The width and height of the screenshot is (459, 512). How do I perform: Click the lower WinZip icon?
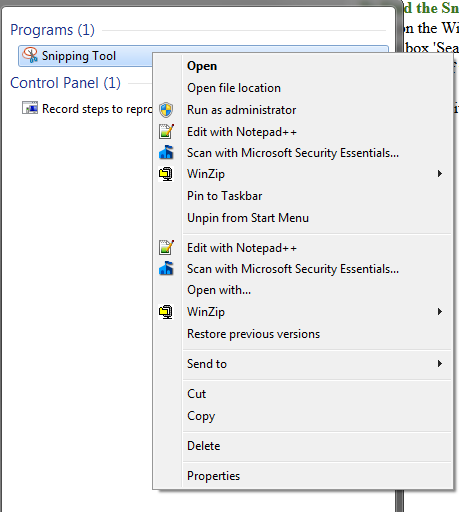166,312
